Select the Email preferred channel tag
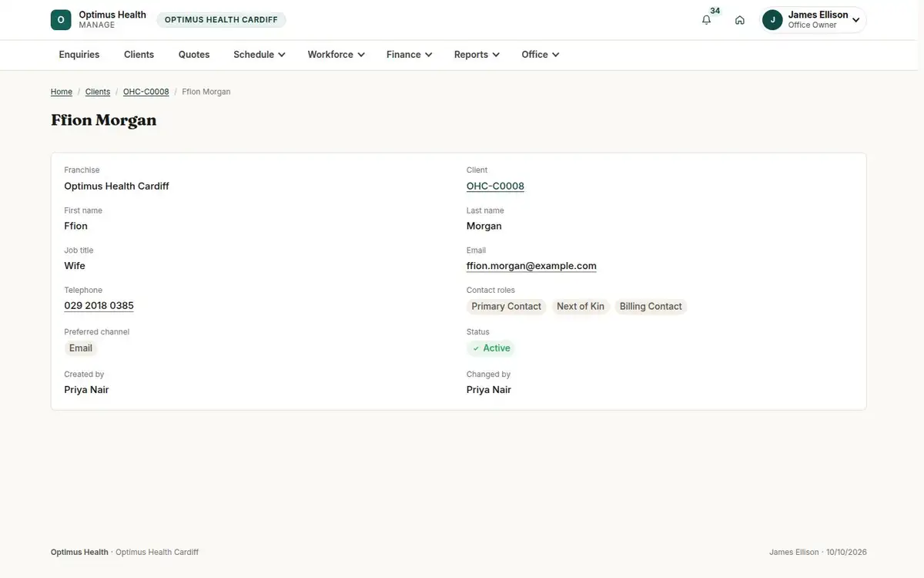 point(81,348)
